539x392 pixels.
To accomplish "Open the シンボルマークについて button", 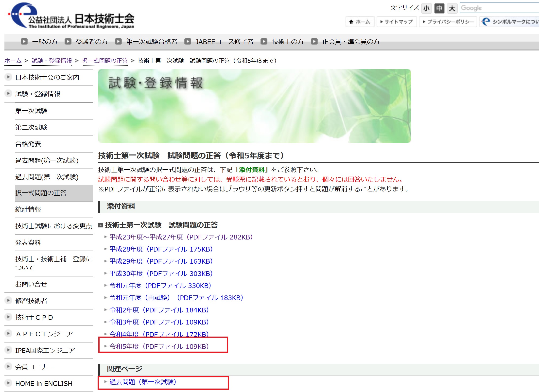I will point(509,22).
